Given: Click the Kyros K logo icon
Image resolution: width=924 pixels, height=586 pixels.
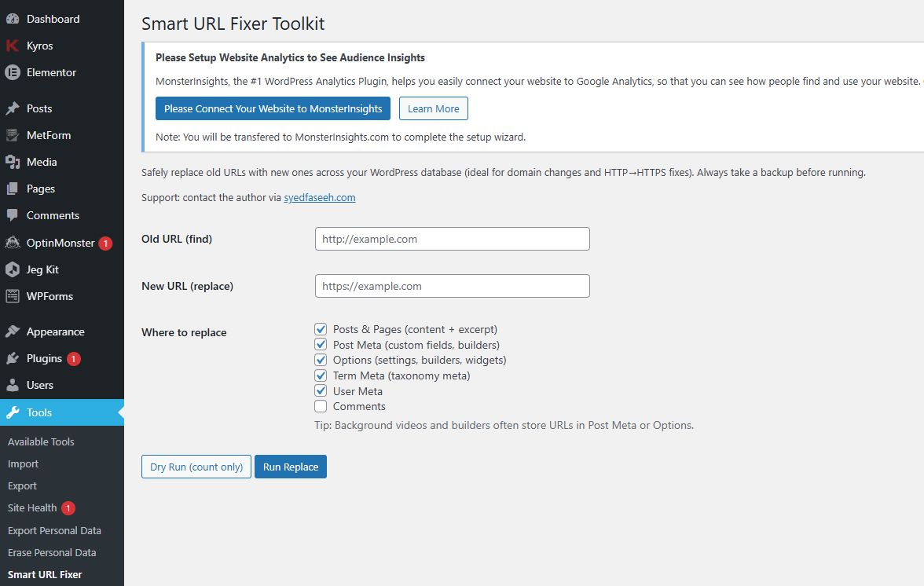Looking at the screenshot, I should pyautogui.click(x=13, y=46).
